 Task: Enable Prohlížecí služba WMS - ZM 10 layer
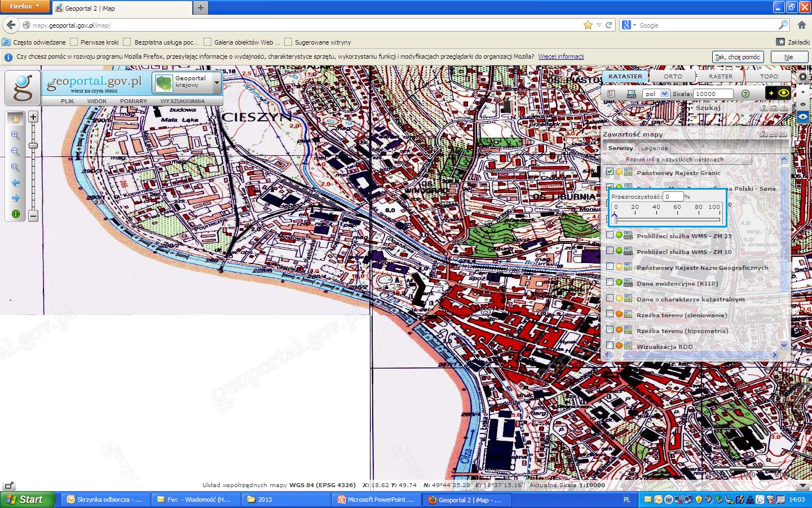pyautogui.click(x=610, y=251)
